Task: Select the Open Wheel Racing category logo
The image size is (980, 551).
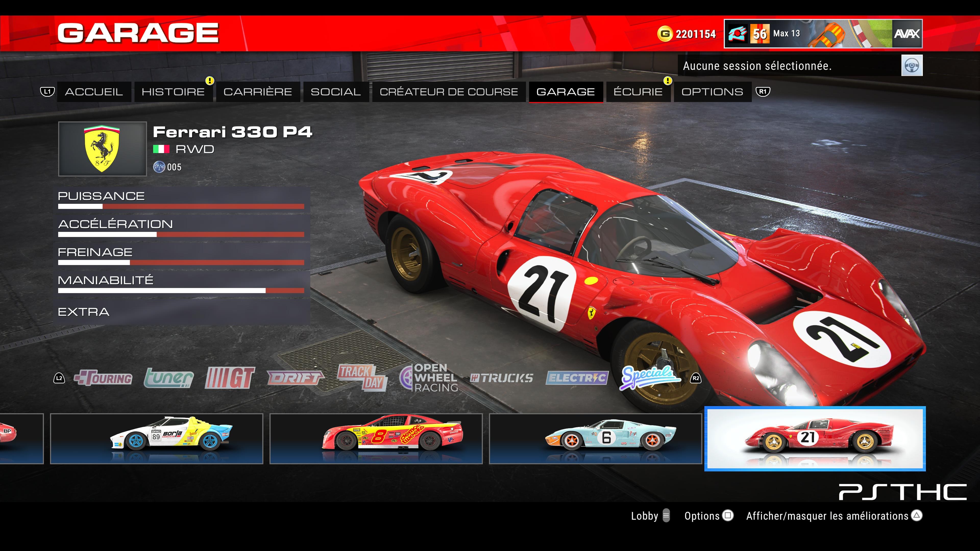Action: coord(429,378)
